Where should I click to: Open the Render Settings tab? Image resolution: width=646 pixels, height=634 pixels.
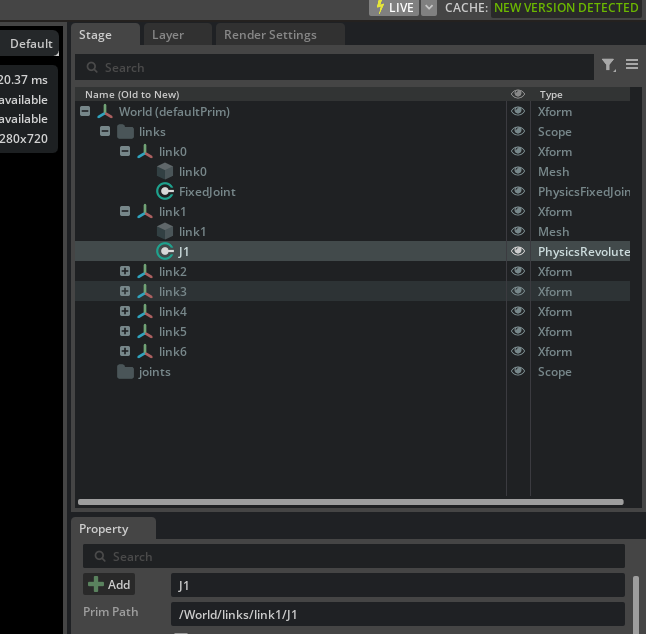[269, 35]
